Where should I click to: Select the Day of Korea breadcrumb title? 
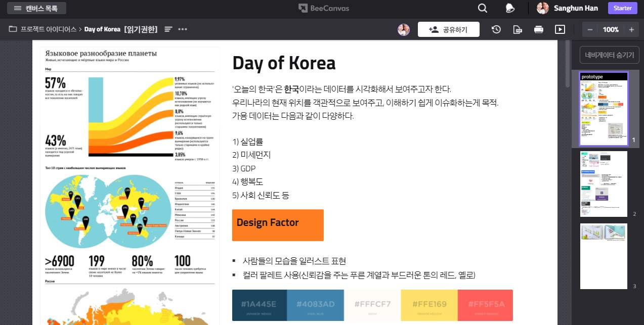pos(101,29)
